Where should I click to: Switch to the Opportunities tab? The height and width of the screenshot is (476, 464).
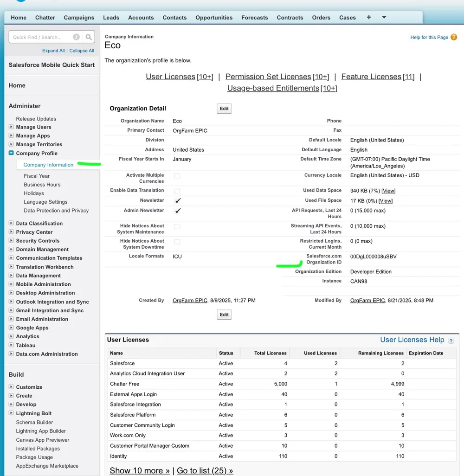coord(214,17)
